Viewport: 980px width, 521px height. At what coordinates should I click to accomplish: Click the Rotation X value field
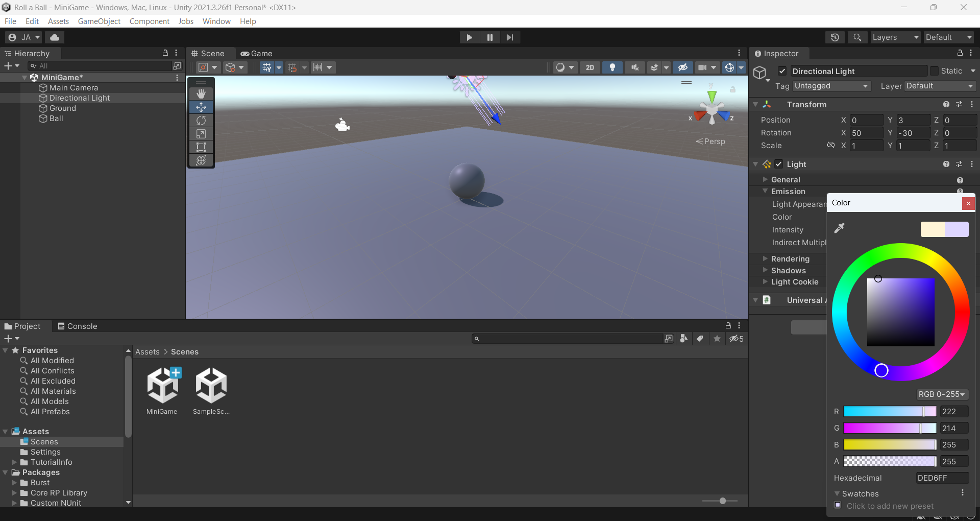[x=867, y=133]
